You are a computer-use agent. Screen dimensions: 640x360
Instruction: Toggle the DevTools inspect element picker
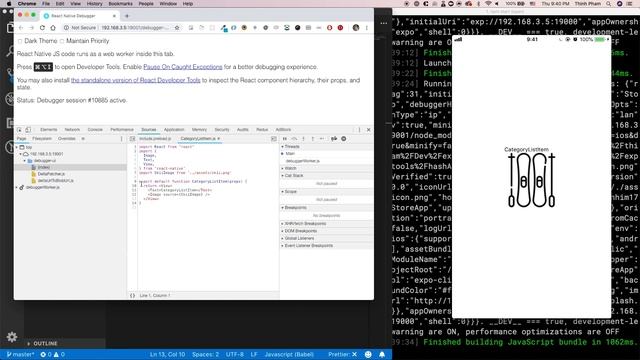coord(19,130)
